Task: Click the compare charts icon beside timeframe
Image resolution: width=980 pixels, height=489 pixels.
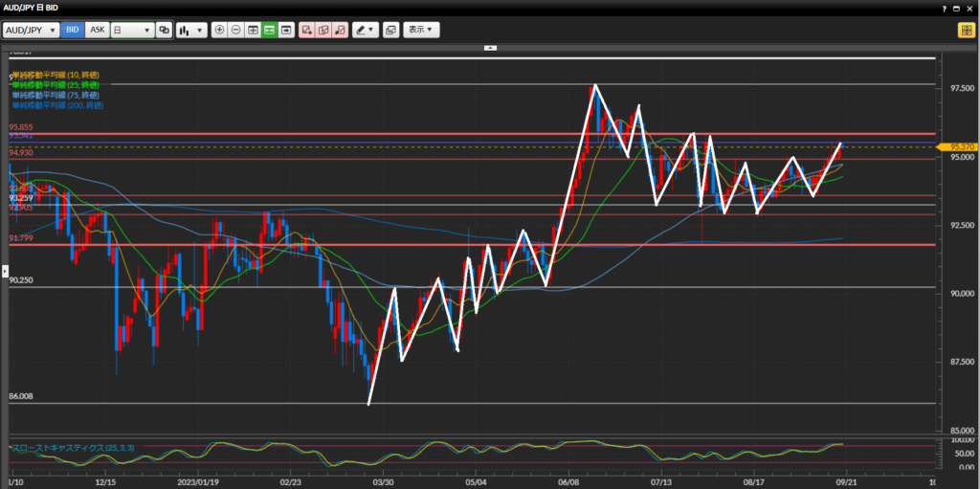Action: [x=165, y=30]
